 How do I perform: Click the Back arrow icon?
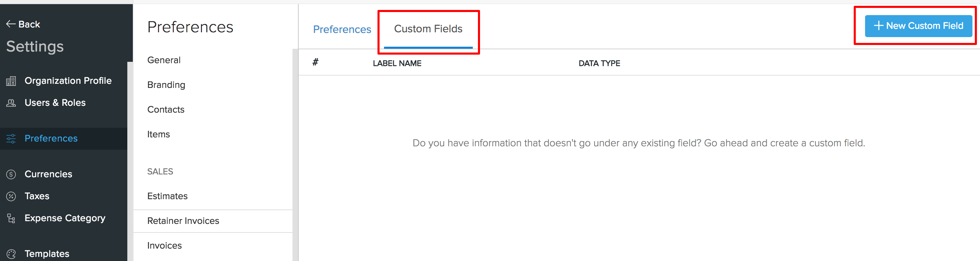pyautogui.click(x=11, y=24)
